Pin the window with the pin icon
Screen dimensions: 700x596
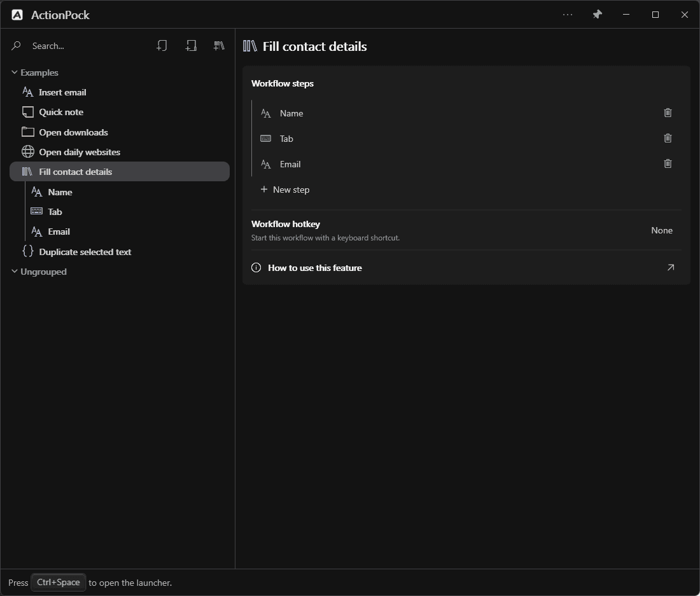coord(597,15)
